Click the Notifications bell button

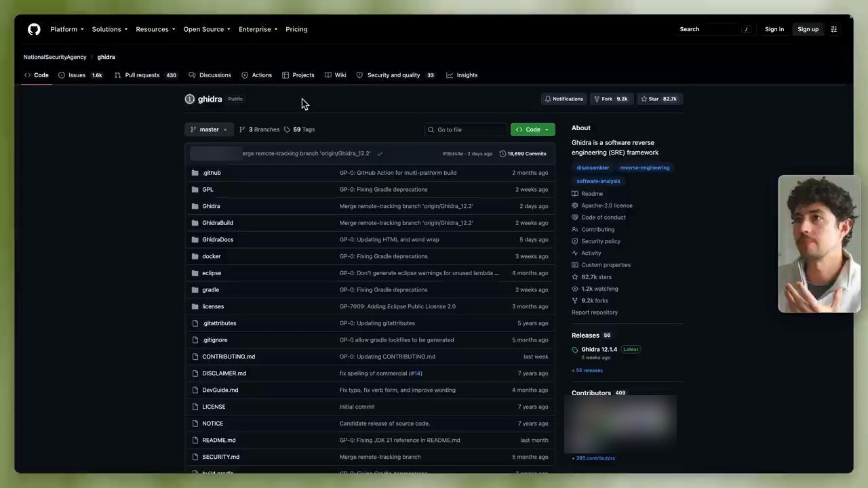pos(564,99)
